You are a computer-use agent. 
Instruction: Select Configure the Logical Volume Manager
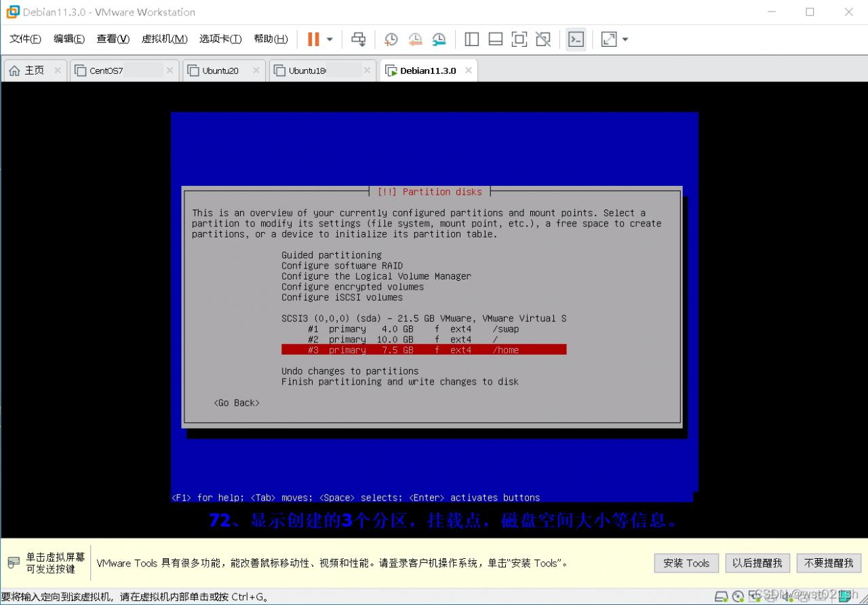[376, 276]
